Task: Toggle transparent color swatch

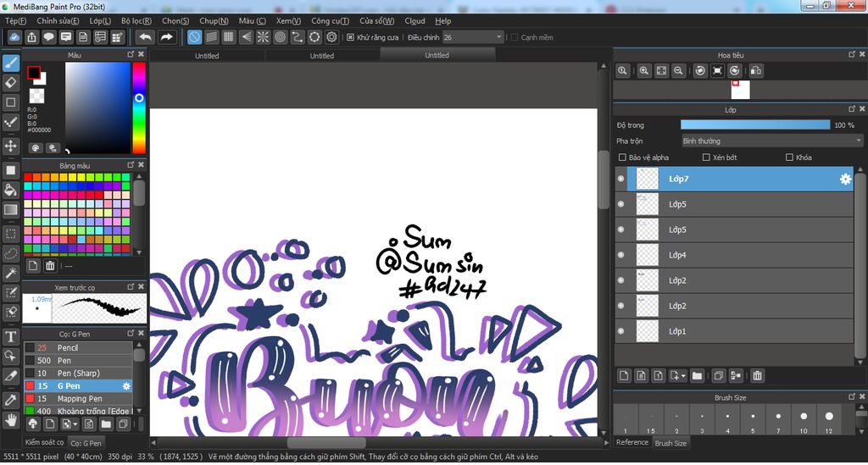Action: 36,96
